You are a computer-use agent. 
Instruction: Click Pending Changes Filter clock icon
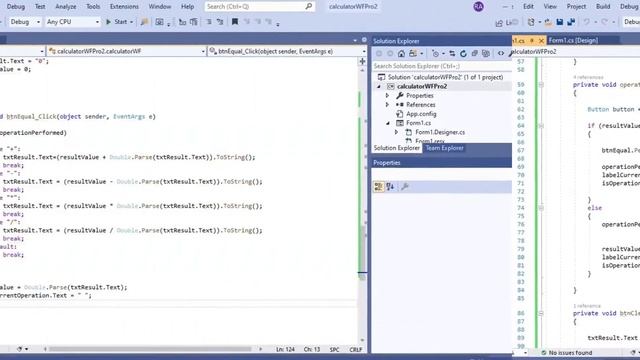pos(435,53)
